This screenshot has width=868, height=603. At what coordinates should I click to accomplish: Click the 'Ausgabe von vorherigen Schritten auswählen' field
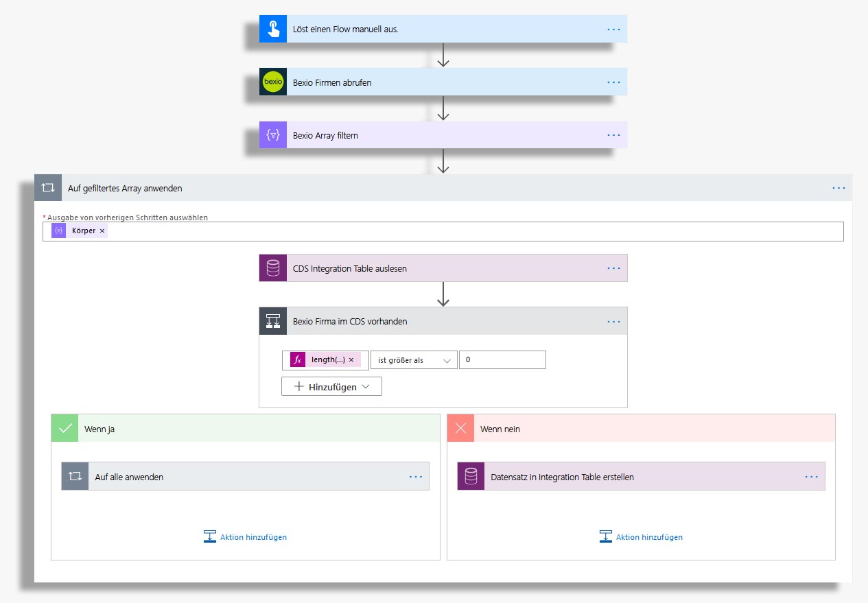point(443,231)
